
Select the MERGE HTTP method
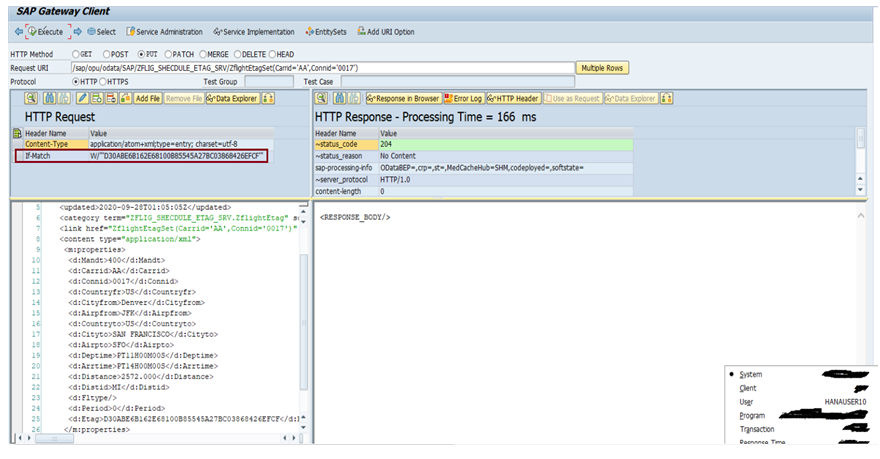tap(214, 54)
